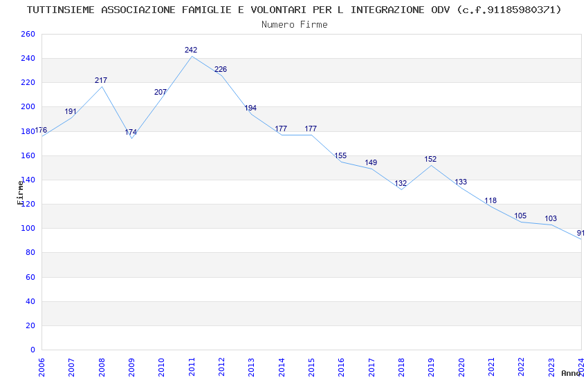Screen dimensions: 588x380
Task: Select the x-axis year 2013
Action: coord(252,368)
